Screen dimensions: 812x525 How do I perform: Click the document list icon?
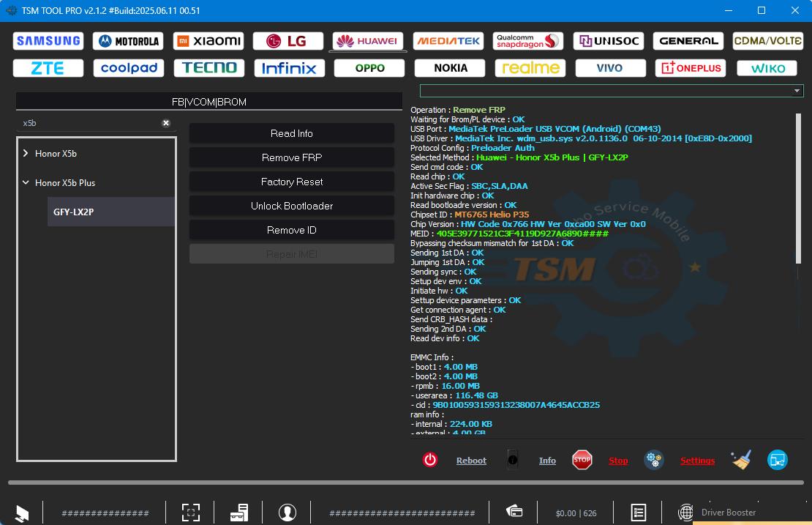click(x=639, y=513)
